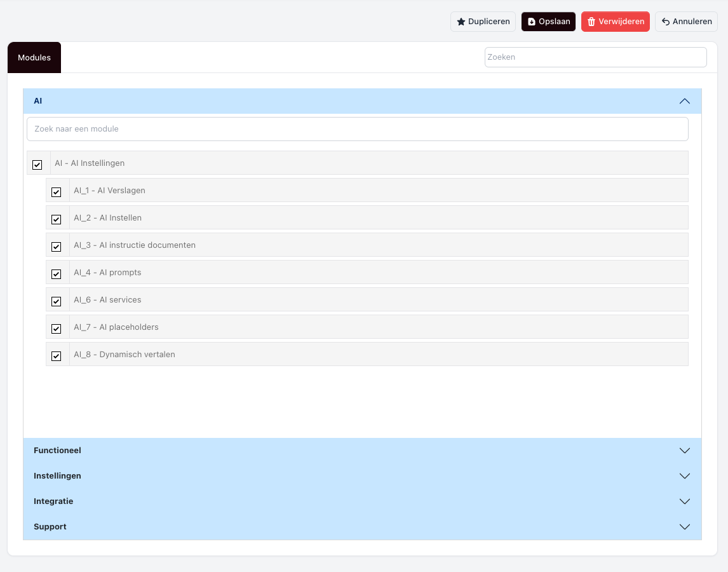The height and width of the screenshot is (572, 728).
Task: Select the 'AI_2 - AI Instellen' row text
Action: 108,218
